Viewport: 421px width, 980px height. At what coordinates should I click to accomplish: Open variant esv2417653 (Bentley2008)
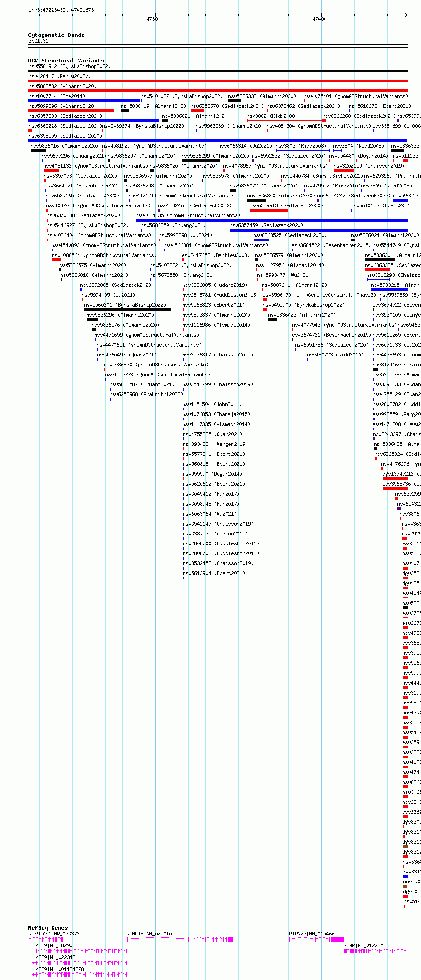[x=216, y=255]
